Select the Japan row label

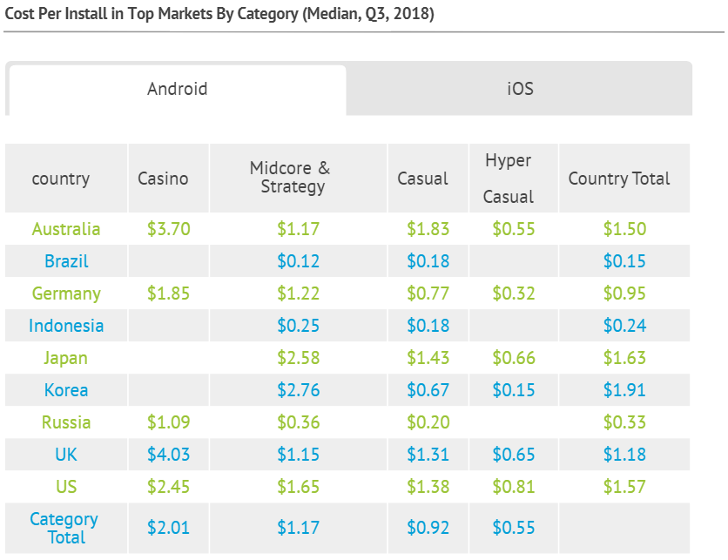tap(65, 358)
